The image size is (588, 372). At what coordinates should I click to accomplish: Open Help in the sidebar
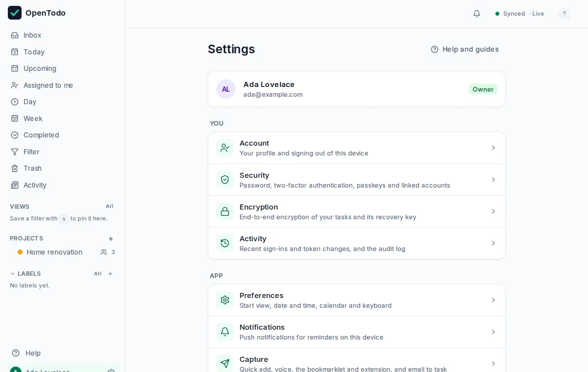coord(63,353)
